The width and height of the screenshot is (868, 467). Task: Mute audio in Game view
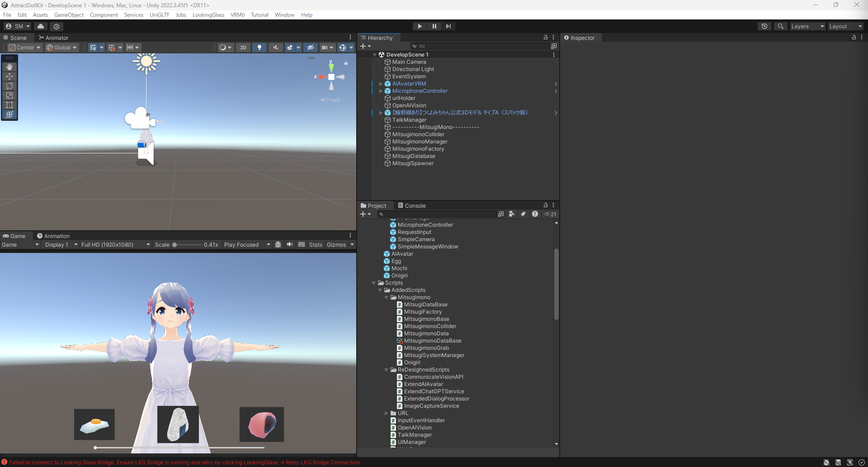tap(290, 244)
